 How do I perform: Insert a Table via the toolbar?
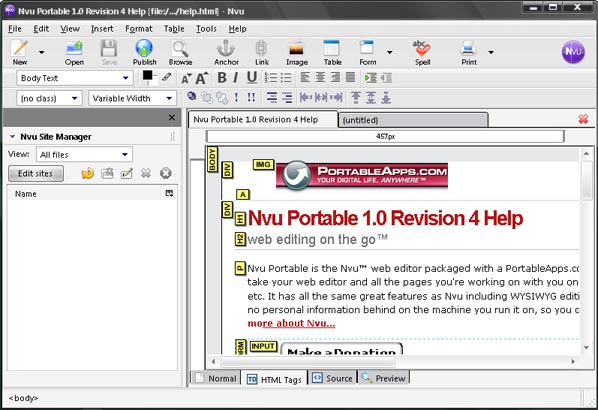pos(332,52)
